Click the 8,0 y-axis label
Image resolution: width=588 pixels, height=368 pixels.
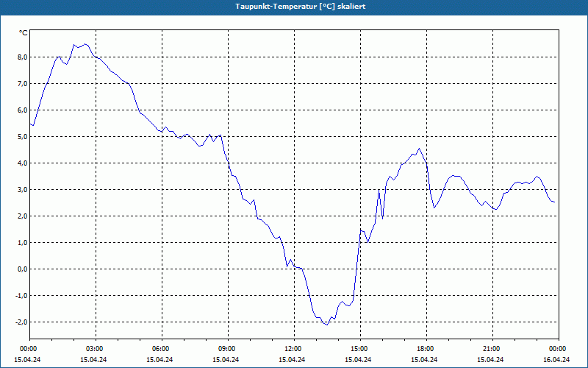(23, 57)
